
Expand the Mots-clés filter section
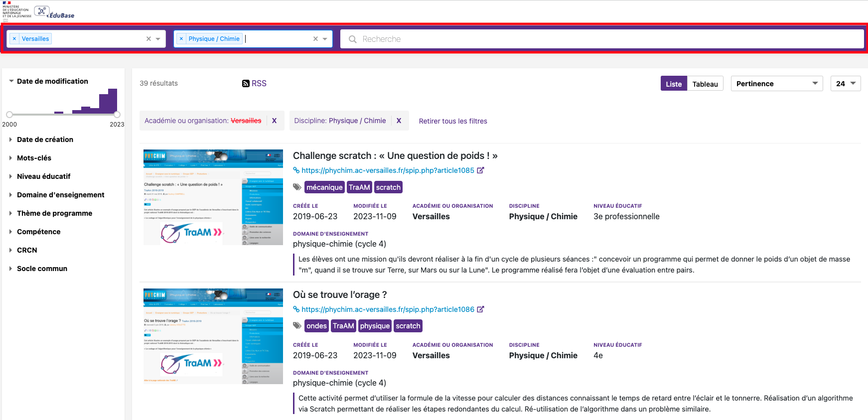34,158
